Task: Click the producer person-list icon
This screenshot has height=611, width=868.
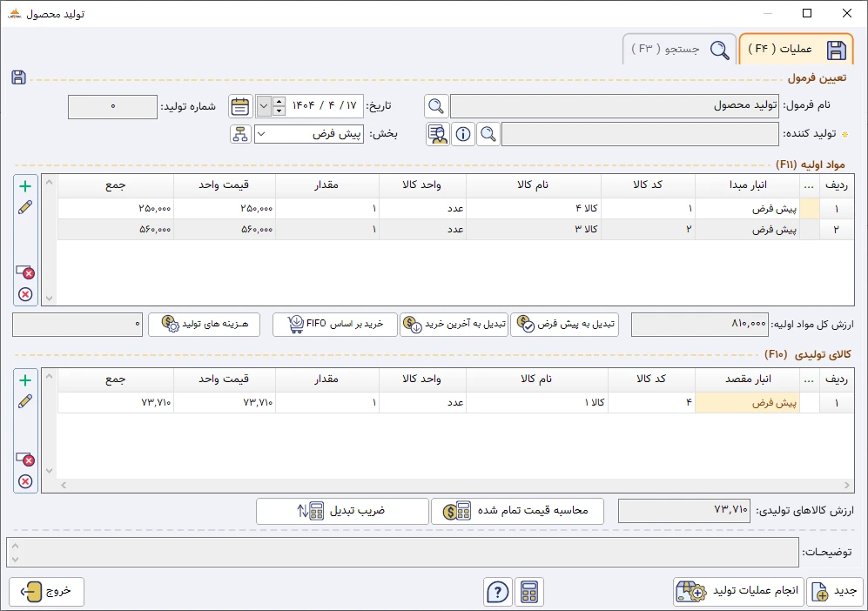Action: (x=438, y=134)
